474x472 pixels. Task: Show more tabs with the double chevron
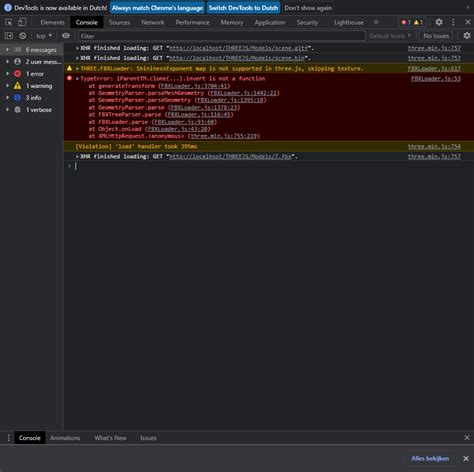point(376,22)
